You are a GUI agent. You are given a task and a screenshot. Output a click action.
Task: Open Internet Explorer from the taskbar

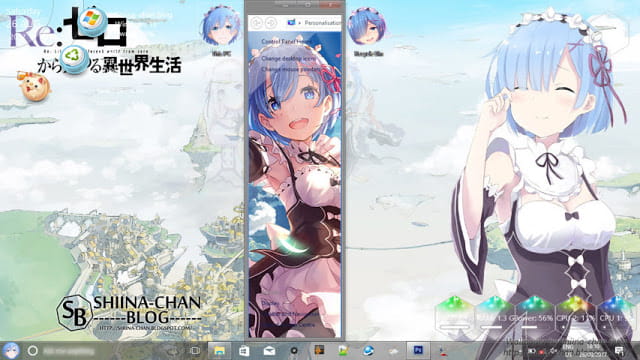(368, 351)
